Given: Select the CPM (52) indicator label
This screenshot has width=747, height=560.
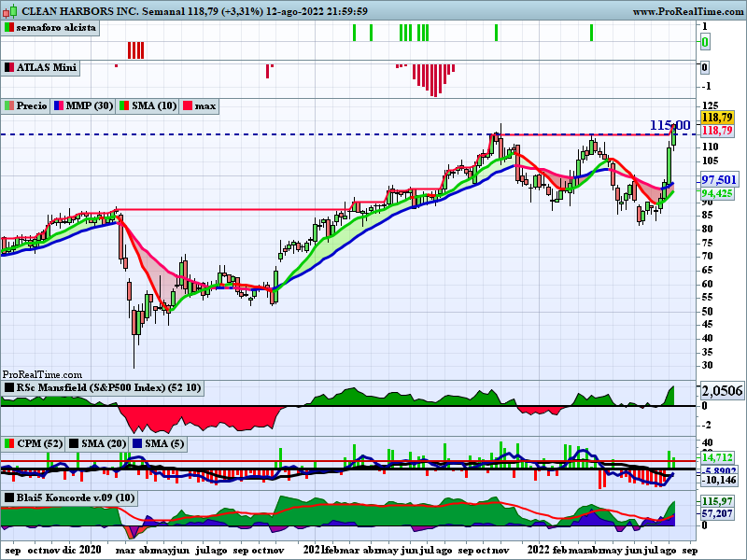Looking at the screenshot, I should point(39,444).
